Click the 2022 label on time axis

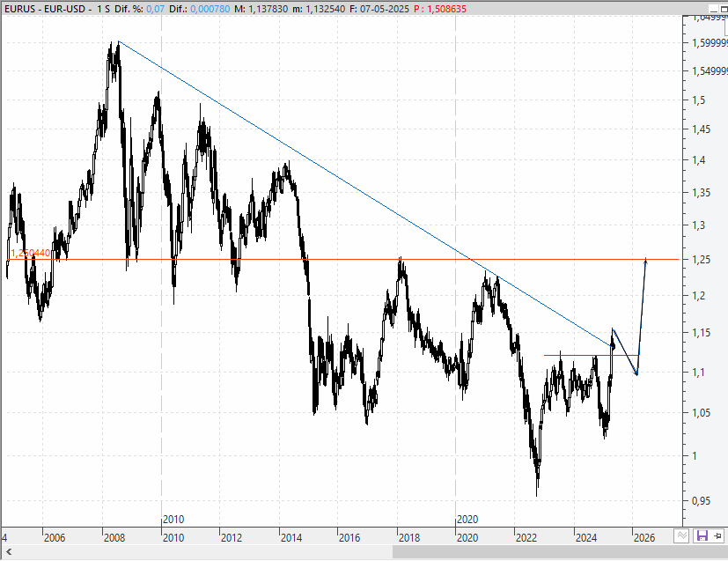[x=526, y=538]
